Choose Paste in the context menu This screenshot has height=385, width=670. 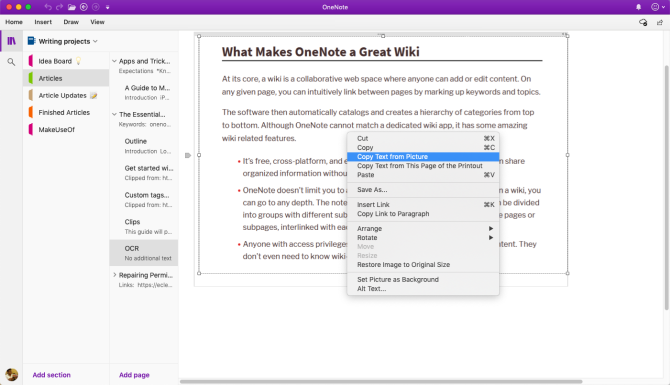click(x=423, y=175)
